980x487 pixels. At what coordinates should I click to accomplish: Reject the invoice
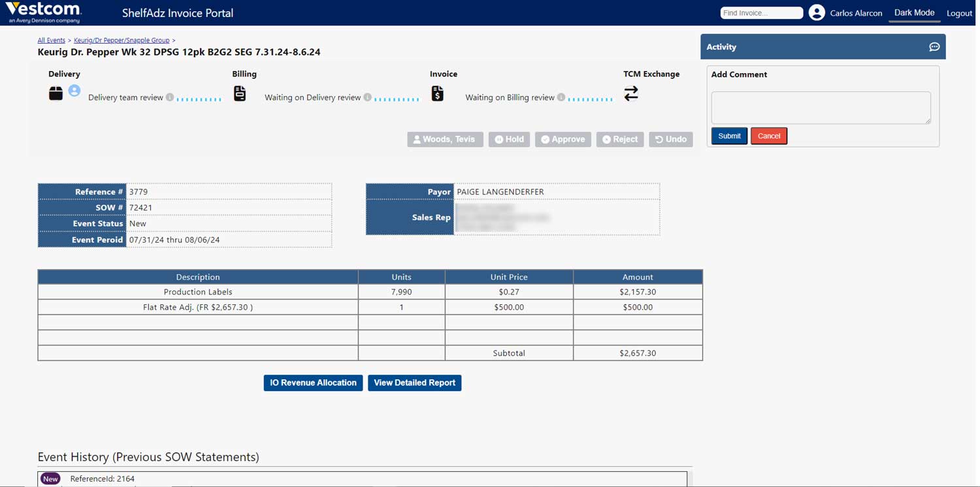click(620, 139)
